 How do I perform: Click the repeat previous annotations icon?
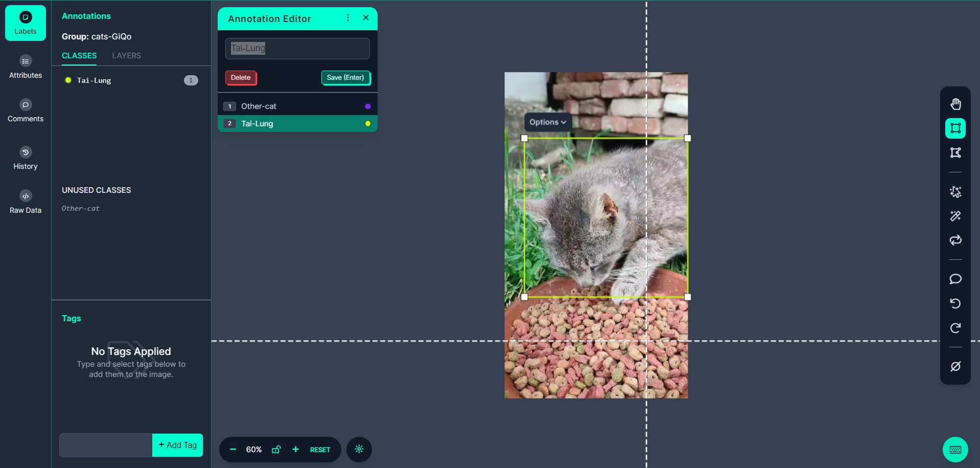[x=955, y=240]
